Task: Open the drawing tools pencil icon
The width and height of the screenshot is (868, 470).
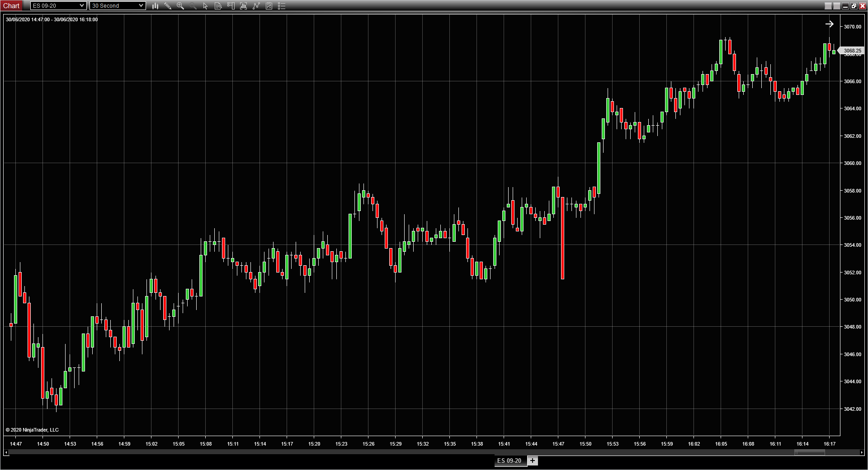Action: coord(168,6)
